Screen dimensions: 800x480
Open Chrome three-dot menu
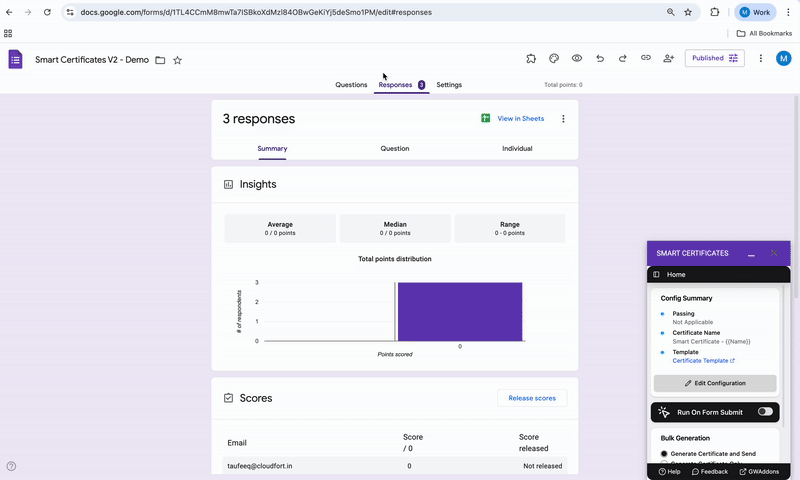point(788,12)
